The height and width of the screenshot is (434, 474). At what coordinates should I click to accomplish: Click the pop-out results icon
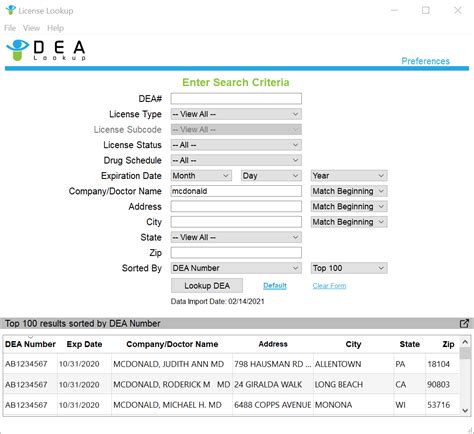coord(464,323)
